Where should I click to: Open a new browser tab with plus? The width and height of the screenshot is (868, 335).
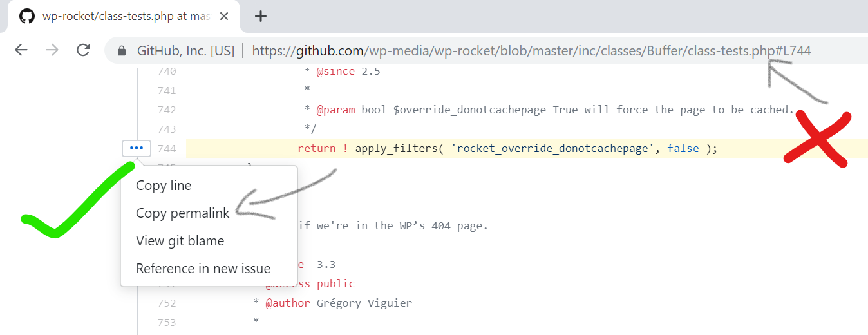[260, 17]
